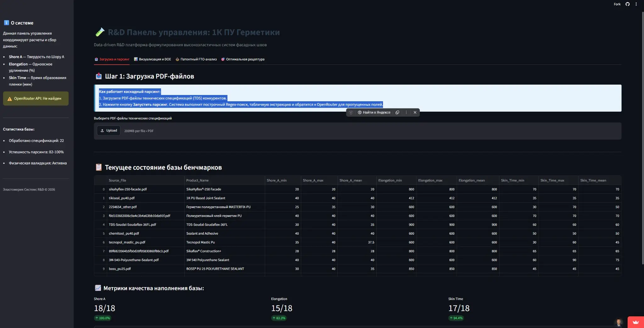Click the page vertical scrollbar

(x=642, y=138)
